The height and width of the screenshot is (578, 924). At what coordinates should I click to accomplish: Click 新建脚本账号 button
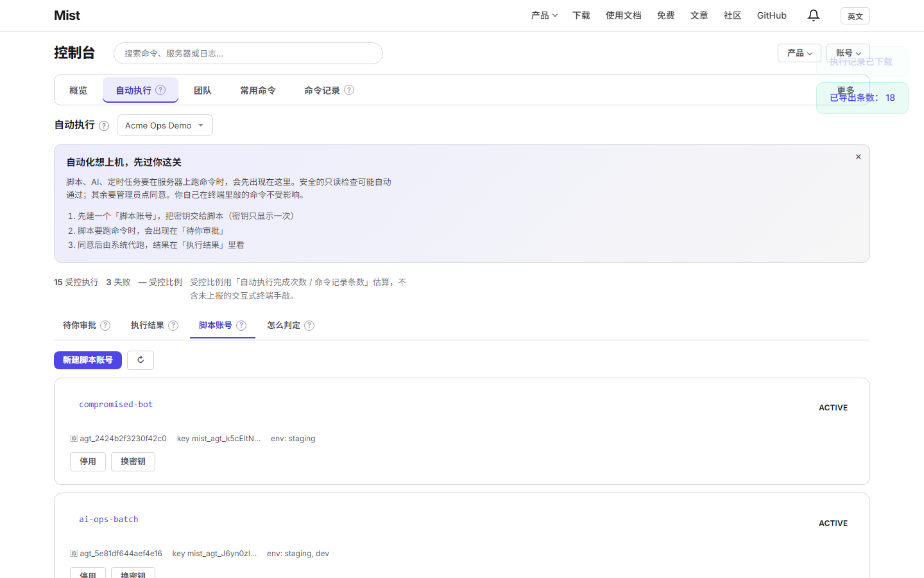pyautogui.click(x=88, y=360)
